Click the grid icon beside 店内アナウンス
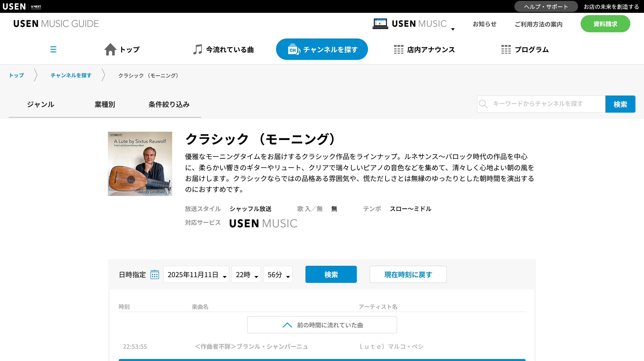Viewport: 644px width, 361px height. pyautogui.click(x=399, y=49)
